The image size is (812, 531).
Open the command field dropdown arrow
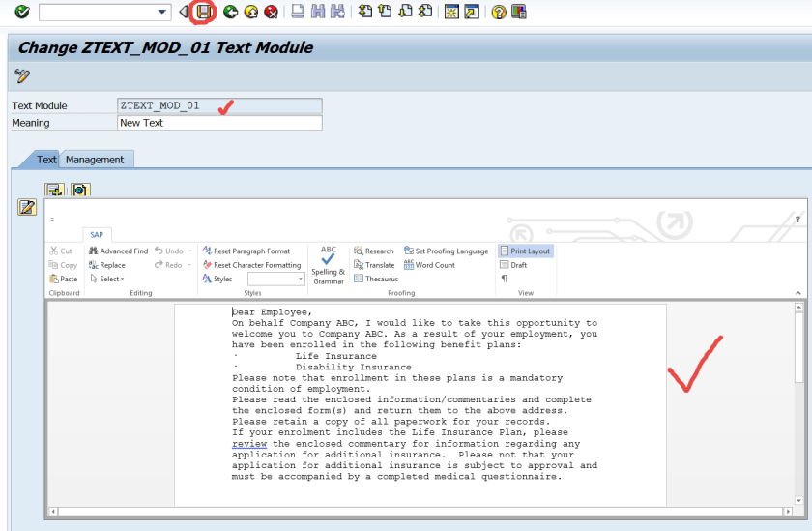162,12
